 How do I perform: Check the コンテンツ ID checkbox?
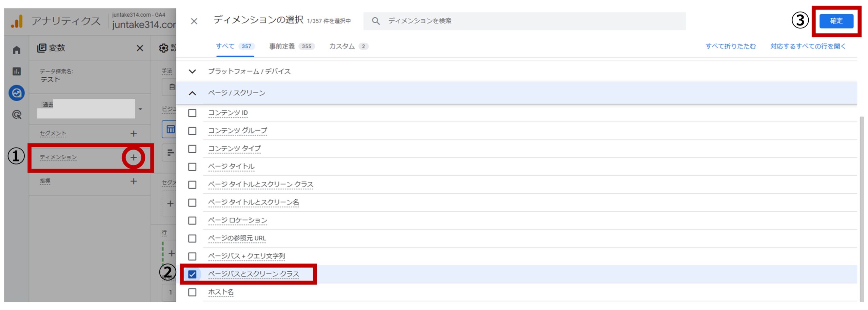tap(192, 113)
